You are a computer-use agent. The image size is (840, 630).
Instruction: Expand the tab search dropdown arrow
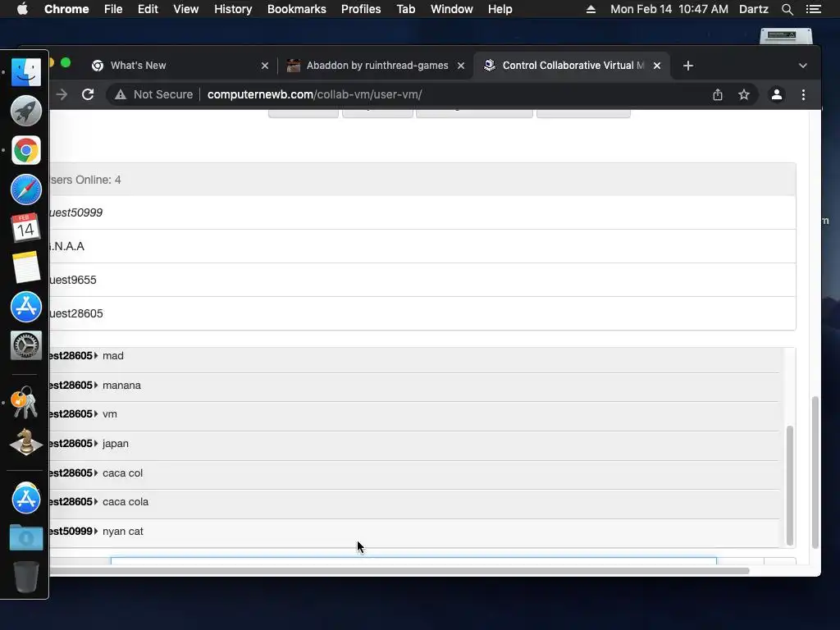(802, 66)
